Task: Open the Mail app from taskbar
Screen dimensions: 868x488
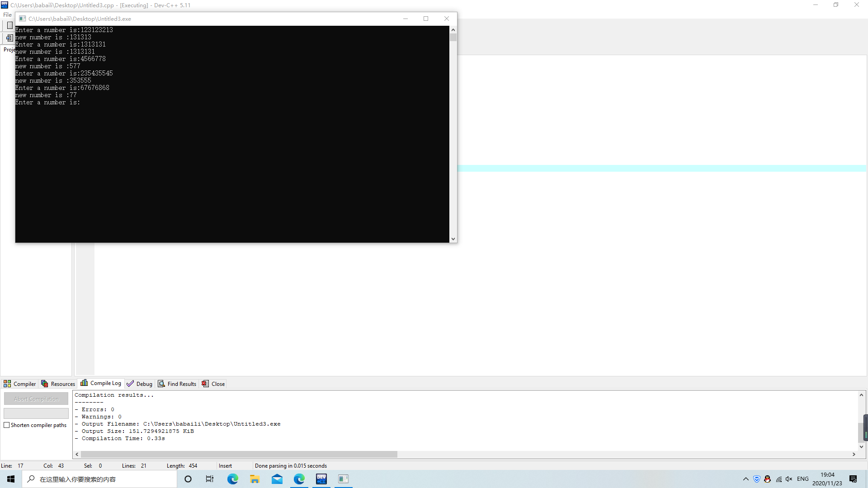Action: pyautogui.click(x=277, y=479)
